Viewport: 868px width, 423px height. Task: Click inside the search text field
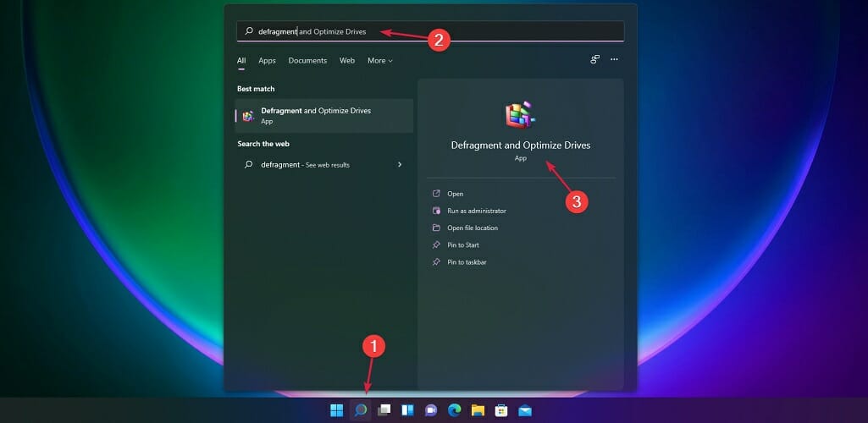[x=430, y=31]
